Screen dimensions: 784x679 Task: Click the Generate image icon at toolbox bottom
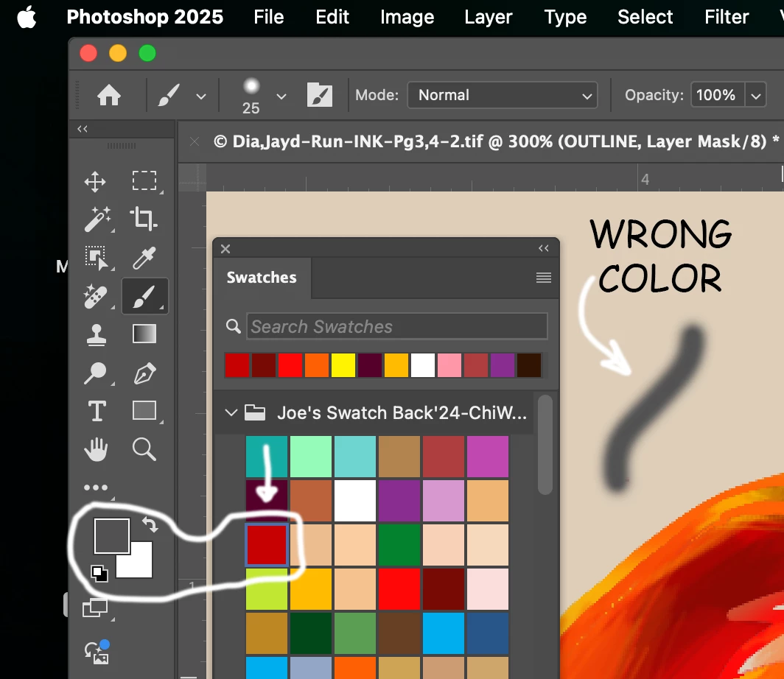tap(97, 652)
